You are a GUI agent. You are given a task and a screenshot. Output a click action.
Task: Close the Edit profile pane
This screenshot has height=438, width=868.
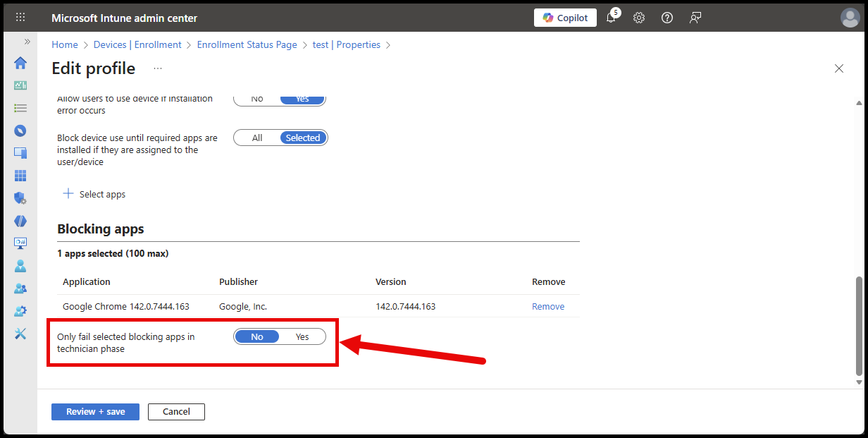[x=839, y=68]
